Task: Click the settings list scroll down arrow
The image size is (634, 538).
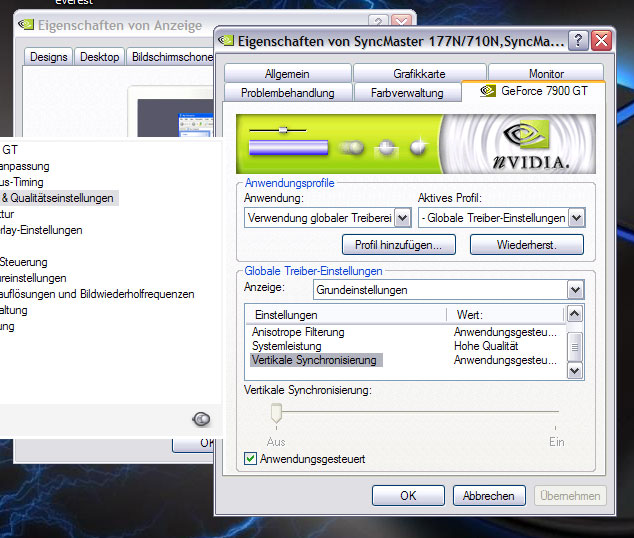Action: [575, 370]
